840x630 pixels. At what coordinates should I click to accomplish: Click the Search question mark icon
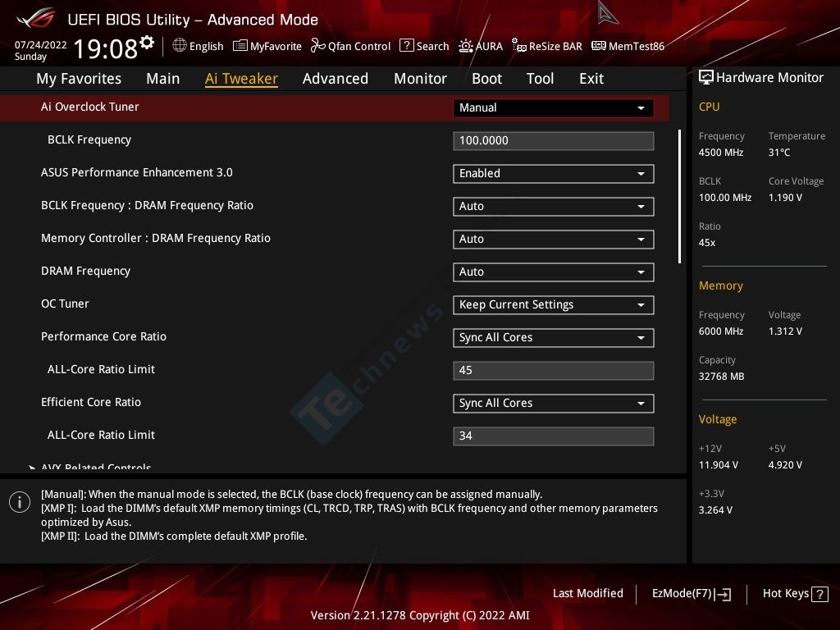tap(407, 46)
